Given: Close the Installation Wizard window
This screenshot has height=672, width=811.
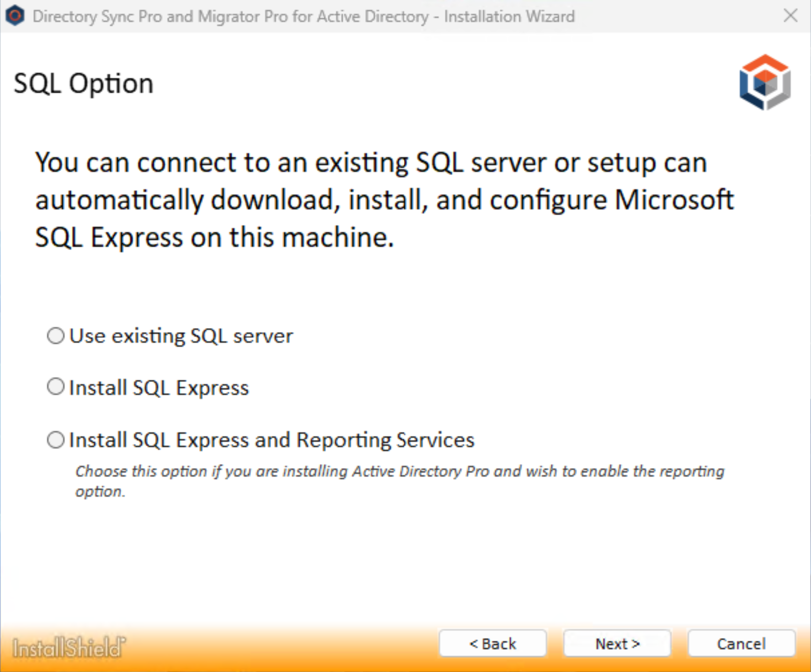Looking at the screenshot, I should tap(790, 16).
